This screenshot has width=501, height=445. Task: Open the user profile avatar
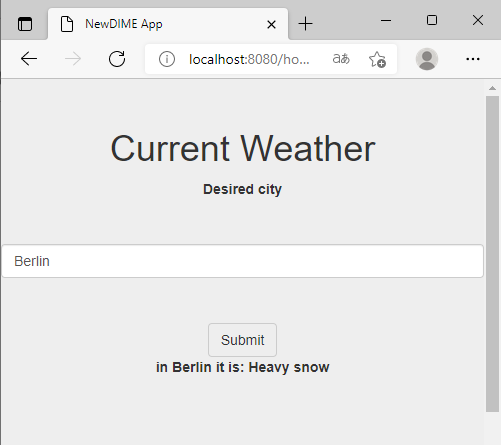pos(427,59)
